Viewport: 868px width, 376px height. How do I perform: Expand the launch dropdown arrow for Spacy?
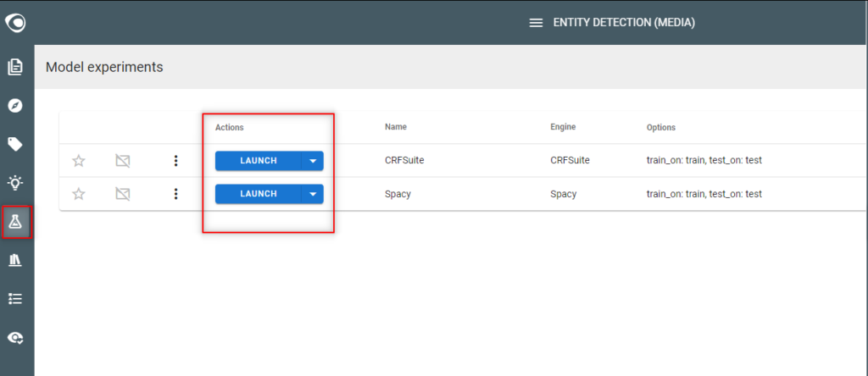(x=313, y=194)
